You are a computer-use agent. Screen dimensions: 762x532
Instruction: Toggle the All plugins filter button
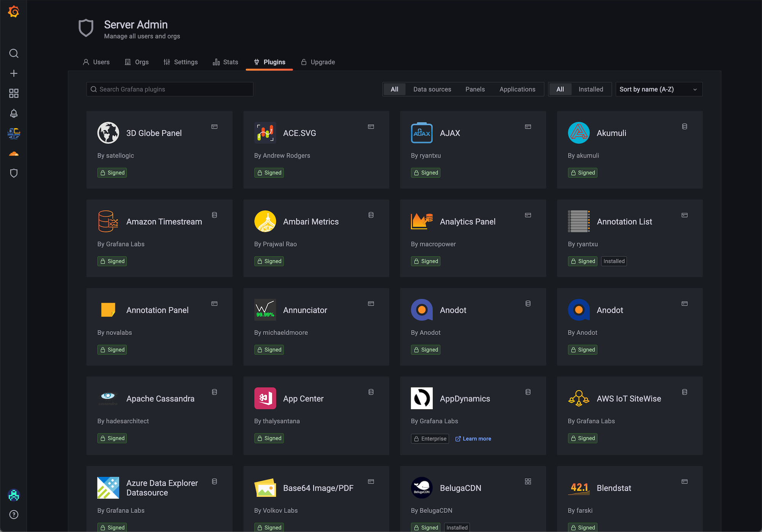pyautogui.click(x=394, y=89)
